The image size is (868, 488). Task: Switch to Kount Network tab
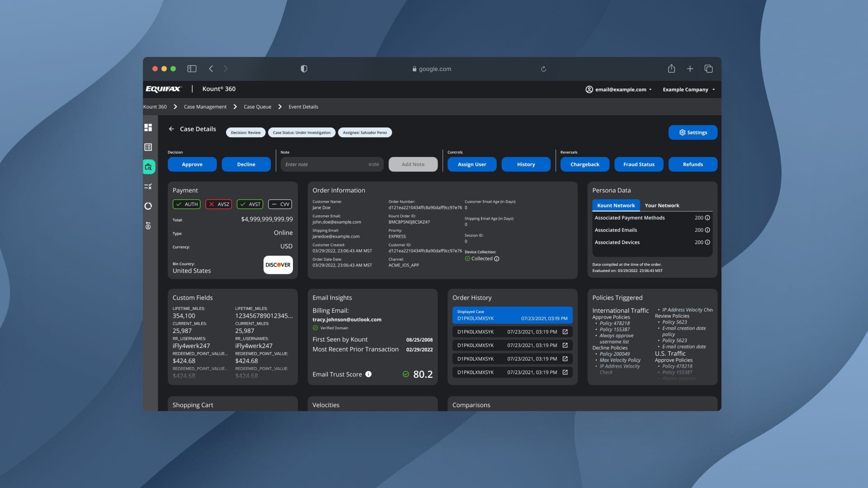616,205
